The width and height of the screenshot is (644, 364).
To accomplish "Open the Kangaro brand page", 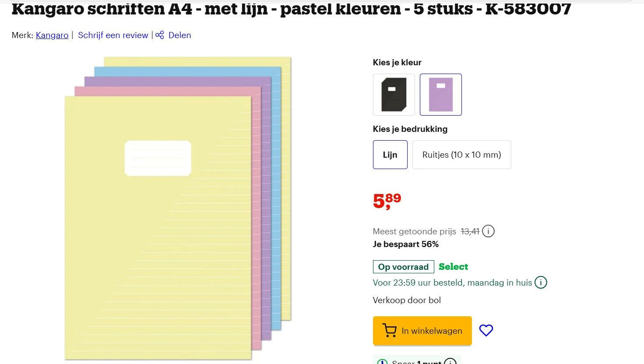I will tap(52, 35).
